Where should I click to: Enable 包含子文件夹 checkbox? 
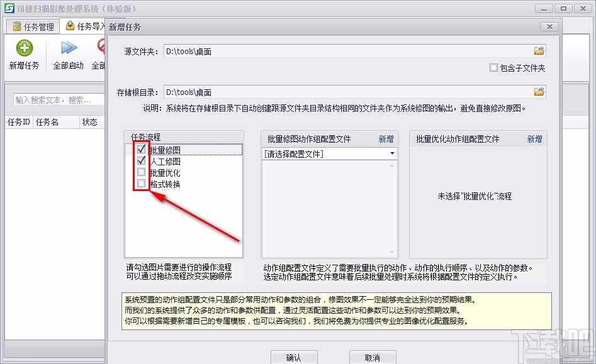point(493,68)
